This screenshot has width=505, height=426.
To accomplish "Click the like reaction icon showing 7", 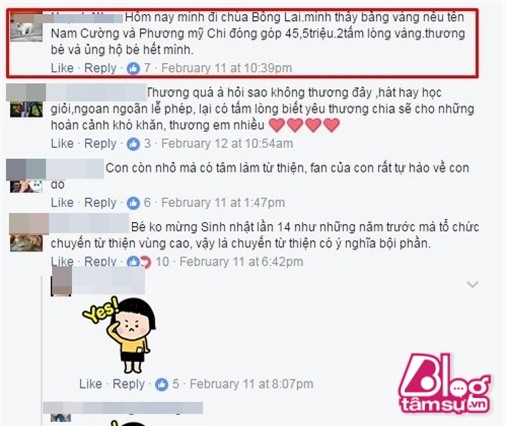I will pos(133,68).
